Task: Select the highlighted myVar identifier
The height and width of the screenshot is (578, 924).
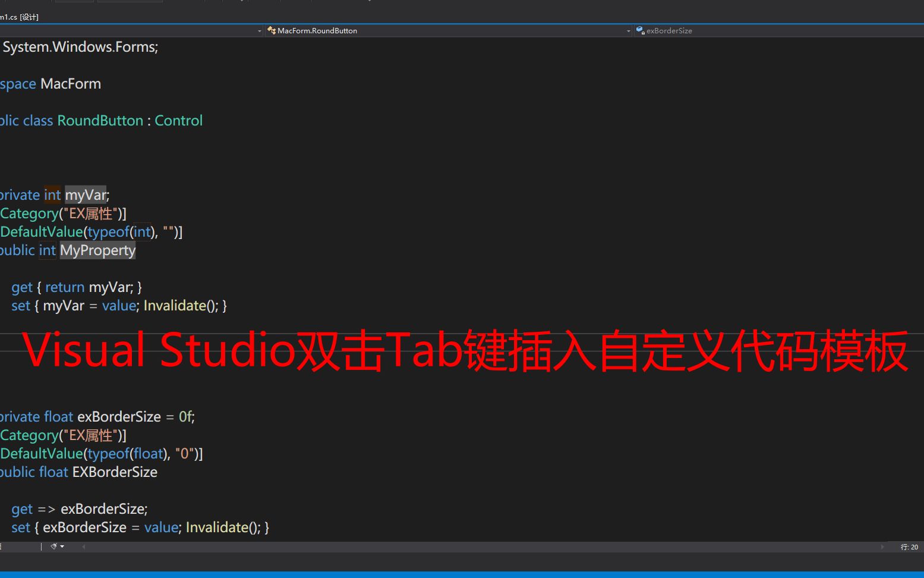Action: (x=85, y=194)
